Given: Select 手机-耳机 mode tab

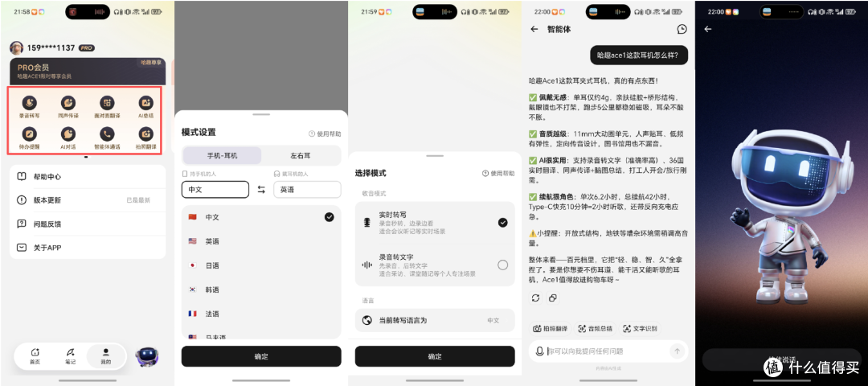Looking at the screenshot, I should click(x=222, y=156).
